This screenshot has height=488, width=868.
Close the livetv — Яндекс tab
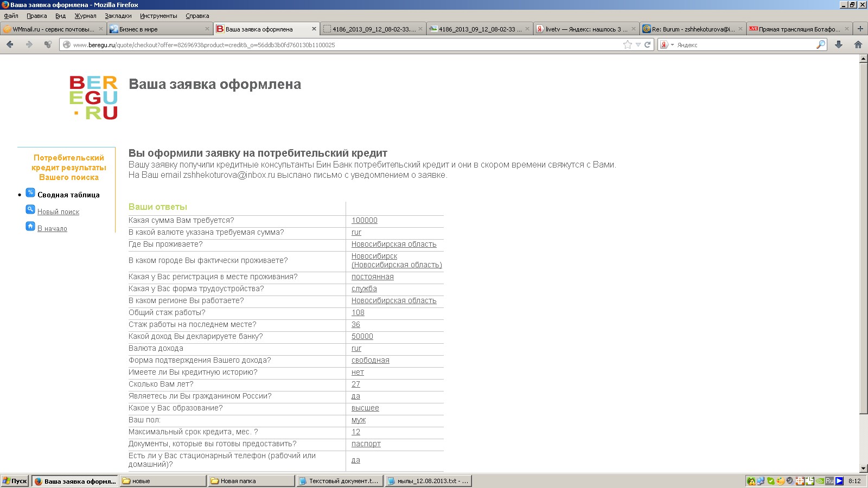(633, 29)
